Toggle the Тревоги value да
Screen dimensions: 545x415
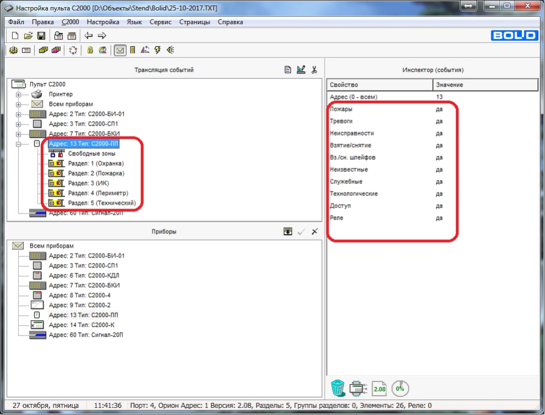click(x=439, y=121)
